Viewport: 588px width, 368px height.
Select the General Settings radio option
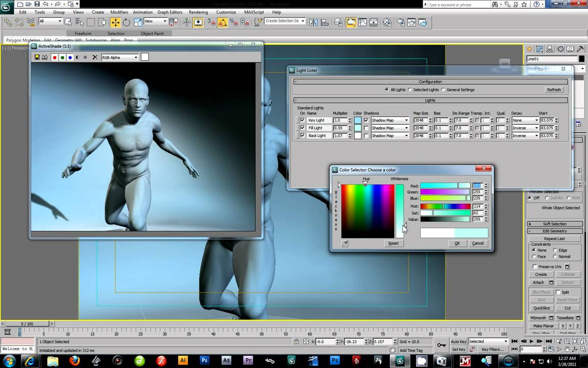point(457,90)
